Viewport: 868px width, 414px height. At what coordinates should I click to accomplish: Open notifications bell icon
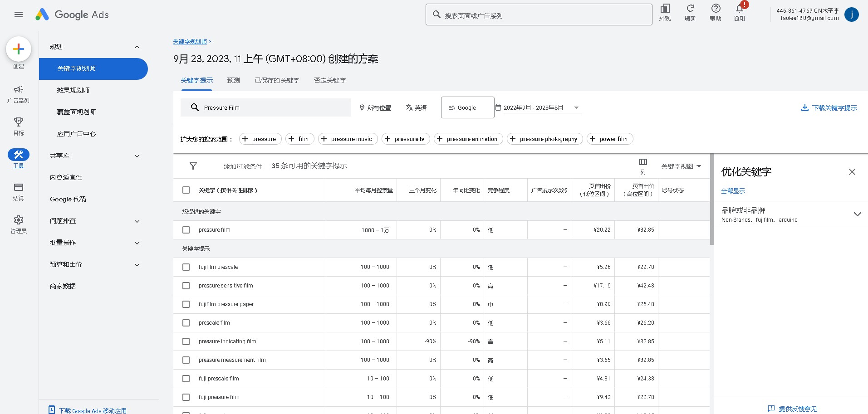(739, 9)
